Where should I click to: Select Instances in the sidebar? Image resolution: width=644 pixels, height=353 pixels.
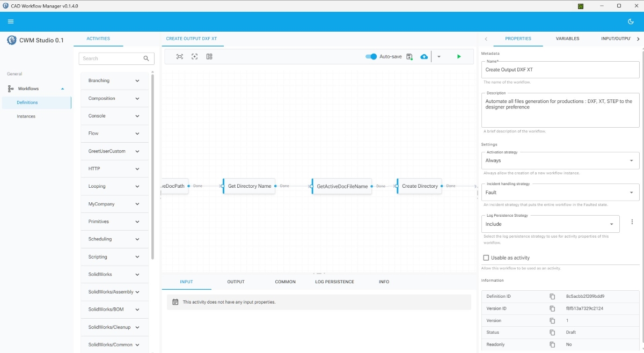click(26, 116)
